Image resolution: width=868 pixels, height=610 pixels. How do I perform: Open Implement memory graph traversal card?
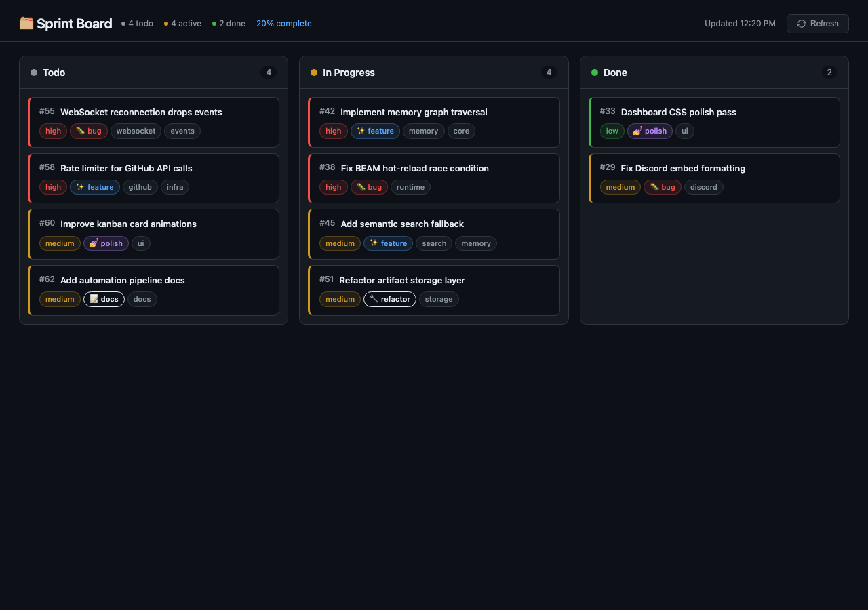414,113
